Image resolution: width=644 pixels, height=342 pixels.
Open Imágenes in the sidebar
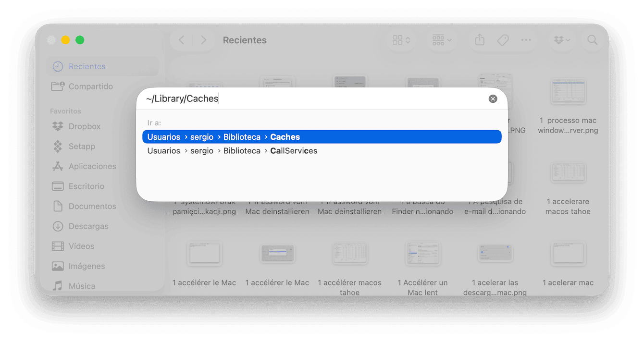click(102, 266)
